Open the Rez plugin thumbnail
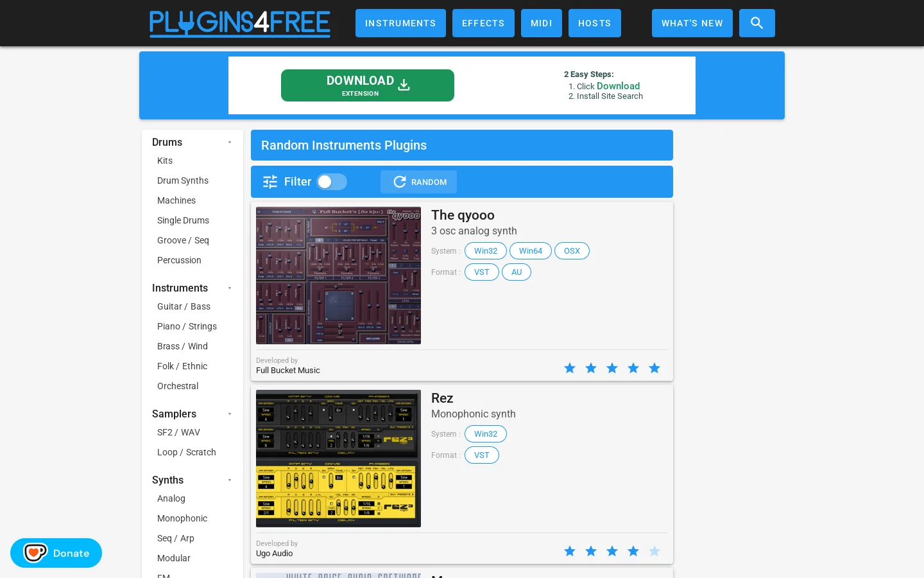 click(x=338, y=459)
